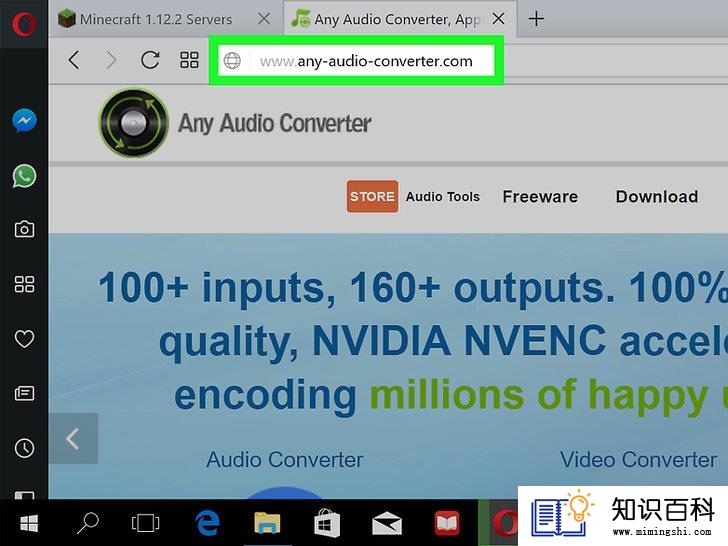Click the banner headline "100+ inputs, 160+ outputs"
Image resolution: width=728 pixels, height=546 pixels.
click(x=357, y=288)
